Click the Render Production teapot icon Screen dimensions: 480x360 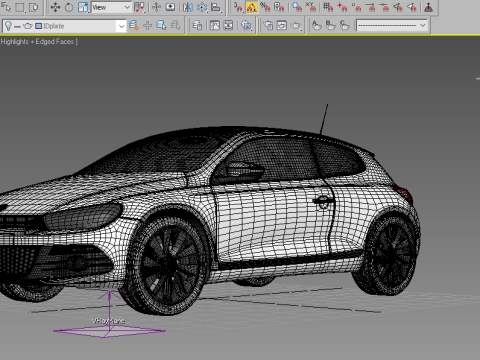[296, 25]
